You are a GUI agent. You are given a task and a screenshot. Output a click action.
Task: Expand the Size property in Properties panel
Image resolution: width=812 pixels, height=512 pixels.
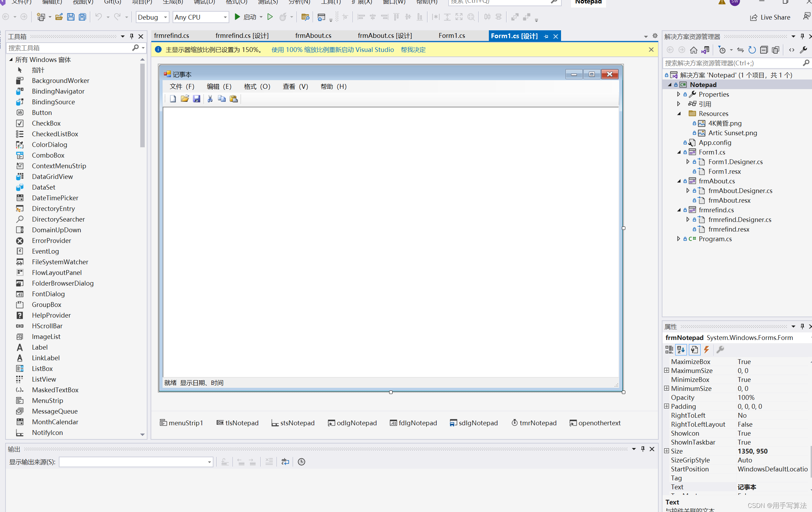pyautogui.click(x=667, y=451)
